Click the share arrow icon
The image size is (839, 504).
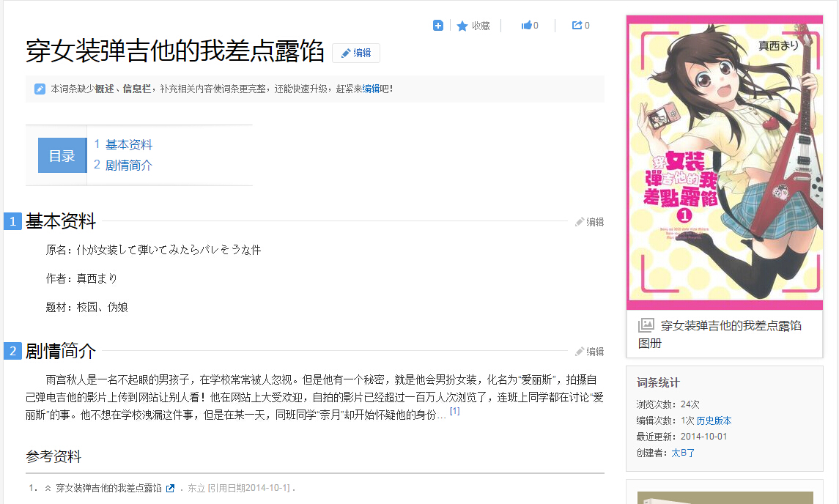[577, 25]
